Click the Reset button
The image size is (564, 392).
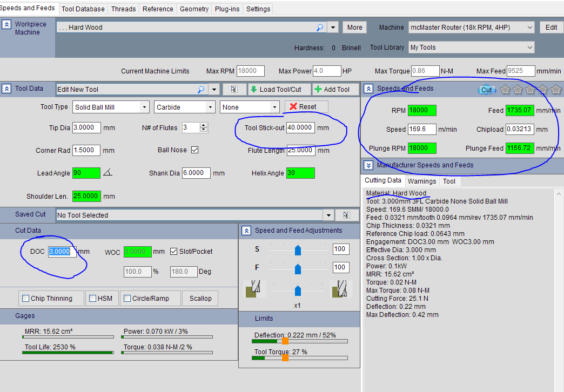[306, 107]
